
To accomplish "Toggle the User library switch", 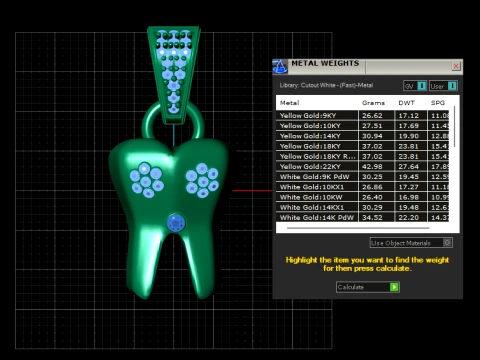I will (x=443, y=86).
